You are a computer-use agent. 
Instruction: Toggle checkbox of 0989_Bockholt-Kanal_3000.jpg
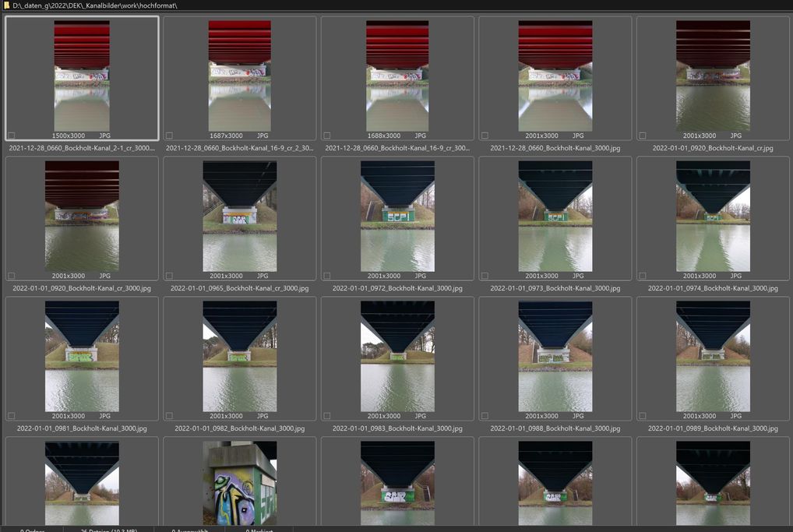(x=643, y=416)
